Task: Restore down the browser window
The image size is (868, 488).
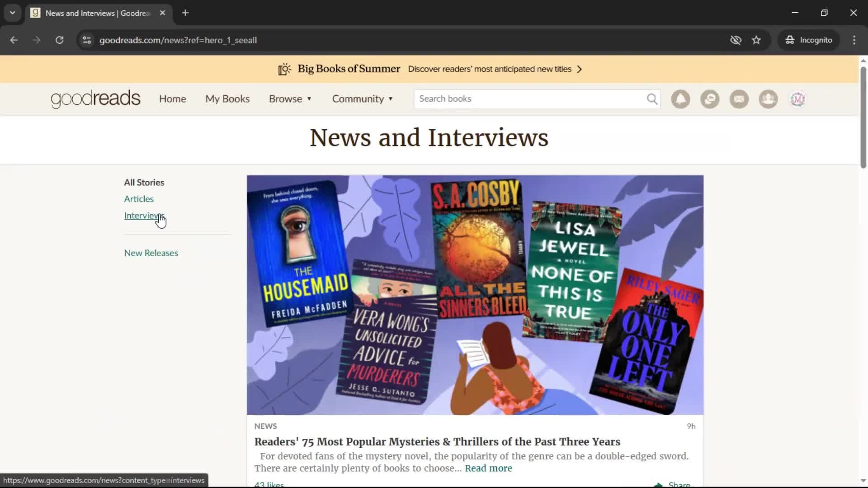Action: click(x=824, y=13)
